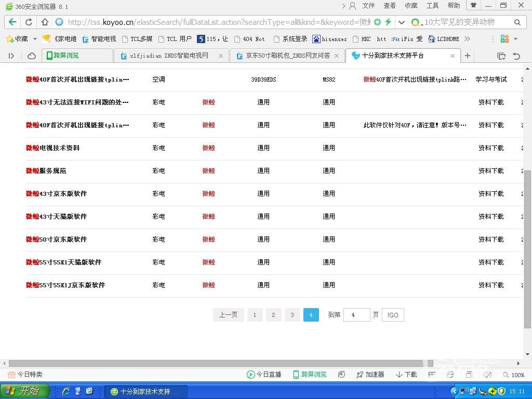Open the hisensez paw bookmark

pyautogui.click(x=329, y=39)
